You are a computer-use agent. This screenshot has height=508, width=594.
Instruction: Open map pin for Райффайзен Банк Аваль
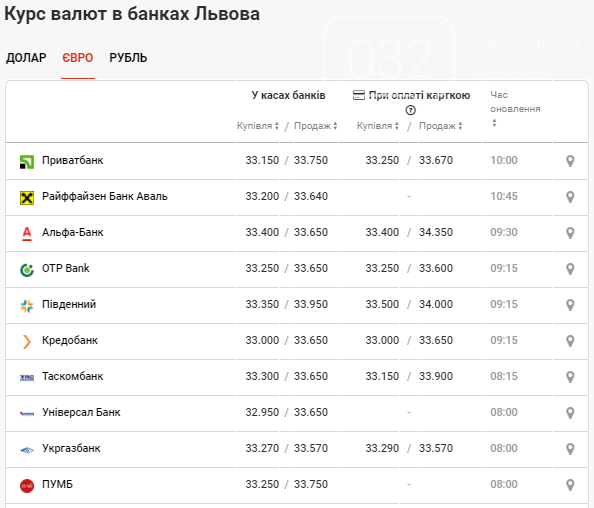tap(570, 197)
